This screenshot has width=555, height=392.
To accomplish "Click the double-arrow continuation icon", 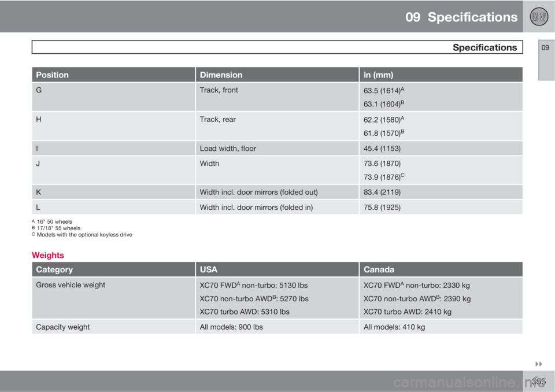I will [539, 364].
